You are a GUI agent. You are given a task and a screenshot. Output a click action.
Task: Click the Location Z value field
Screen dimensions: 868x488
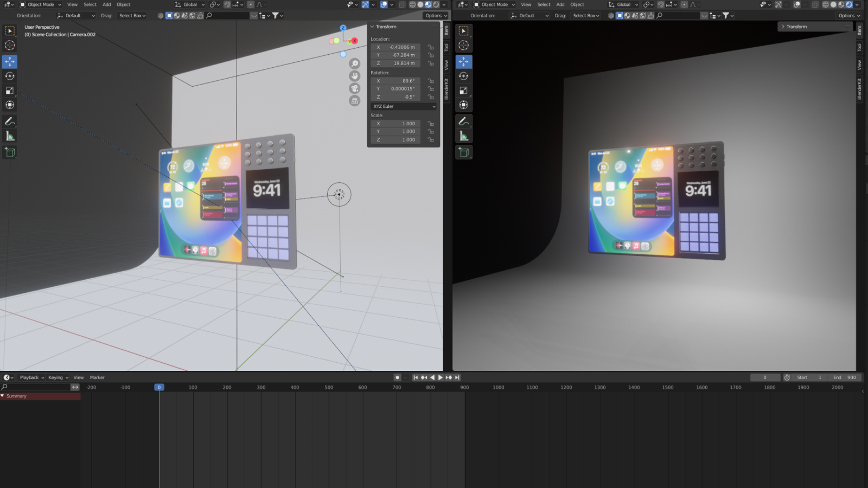coord(395,63)
